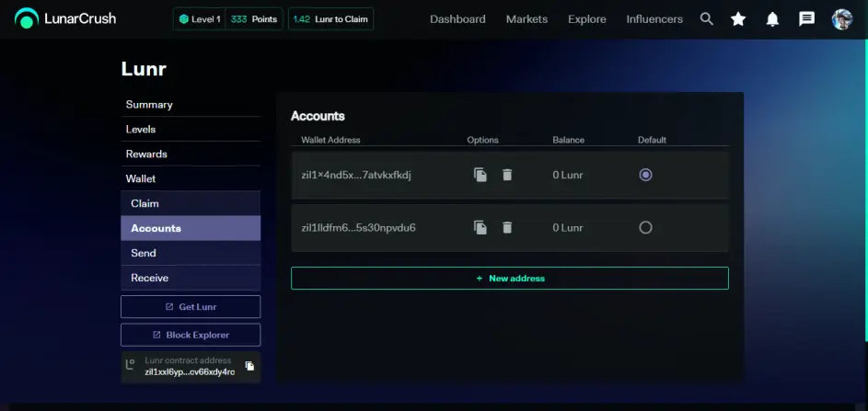Open the search magnifier icon
Viewport: 868px width, 411px height.
pyautogui.click(x=706, y=18)
